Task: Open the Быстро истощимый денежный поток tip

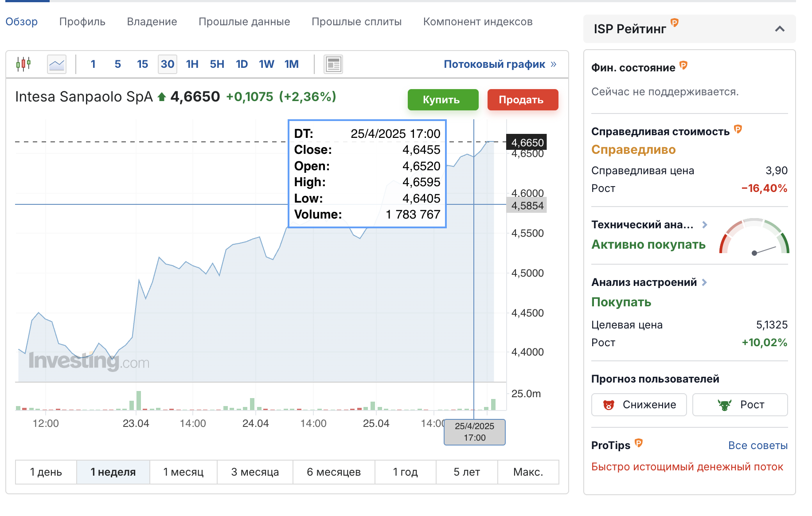Action: (687, 467)
